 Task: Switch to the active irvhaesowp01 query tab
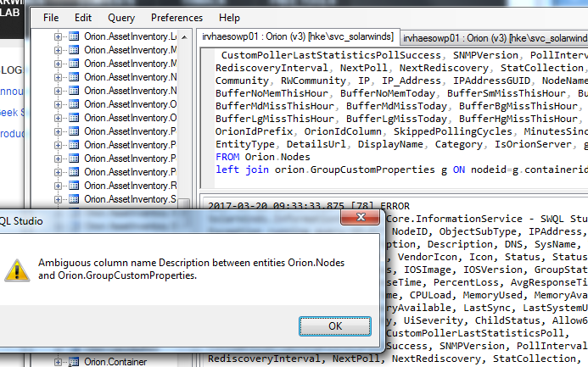298,36
